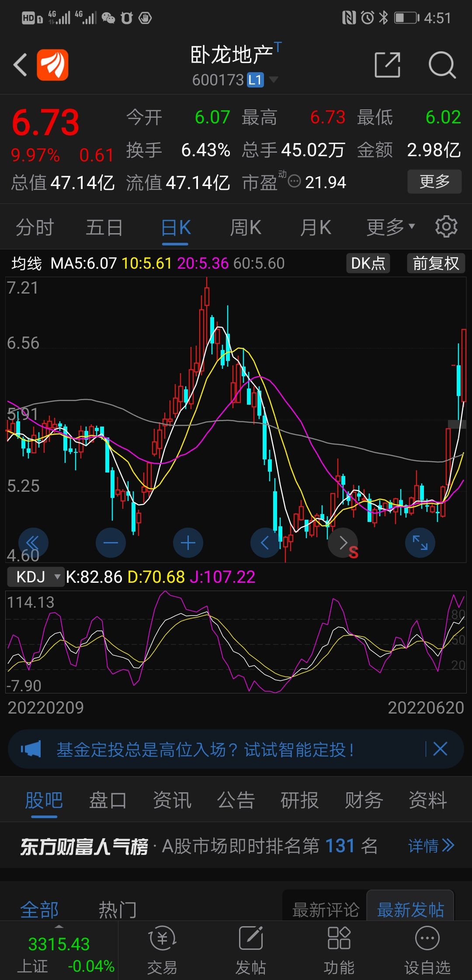Show more quote details with 更多 button
Viewport: 472px width, 980px height.
tap(434, 182)
